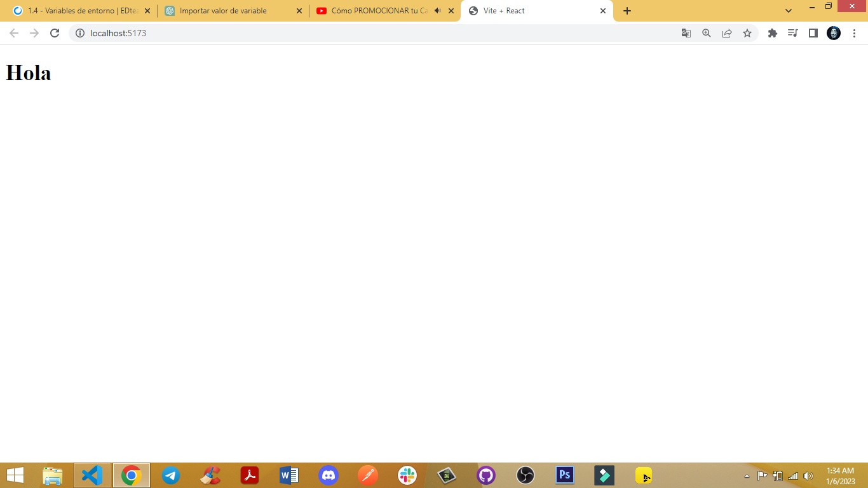
Task: View site information for localhost
Action: (80, 33)
